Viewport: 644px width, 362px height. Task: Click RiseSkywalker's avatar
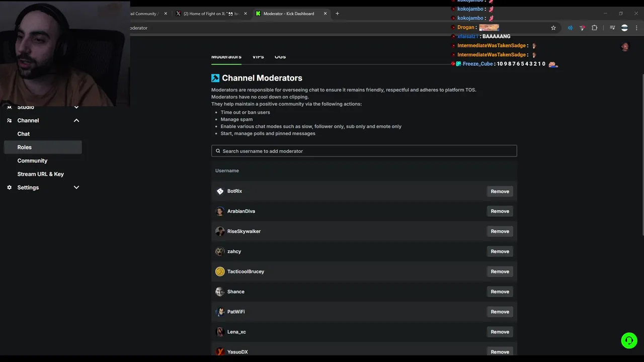tap(220, 231)
